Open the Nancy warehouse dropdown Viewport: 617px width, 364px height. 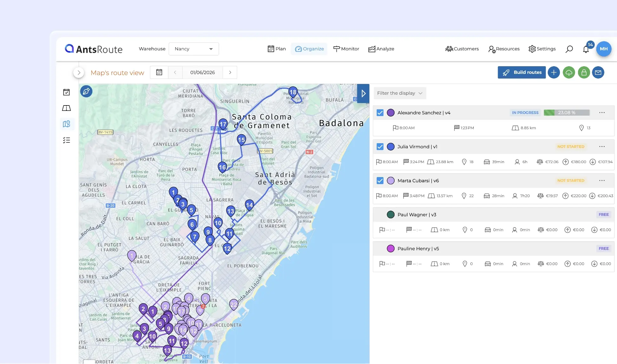point(194,49)
